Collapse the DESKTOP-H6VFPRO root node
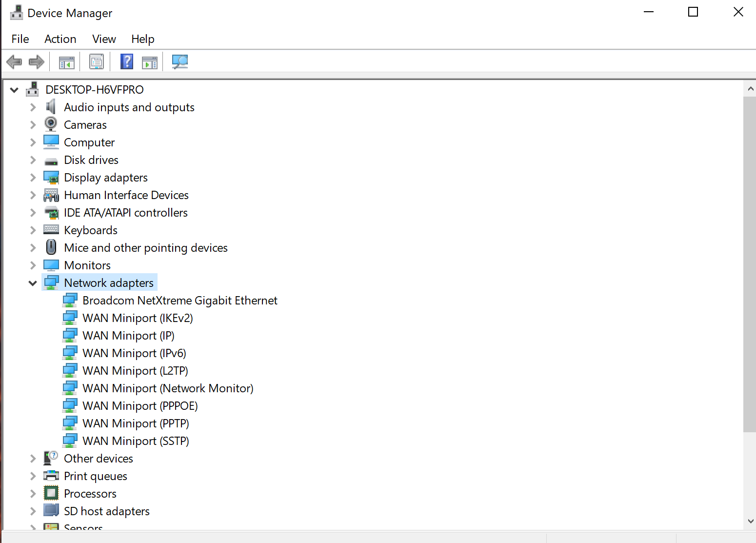This screenshot has width=756, height=543. click(x=14, y=90)
